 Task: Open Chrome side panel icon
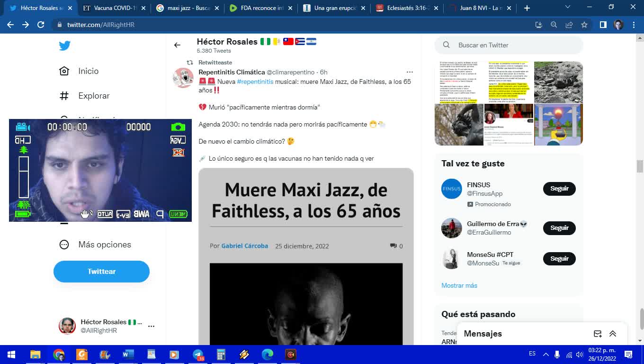coord(603,25)
